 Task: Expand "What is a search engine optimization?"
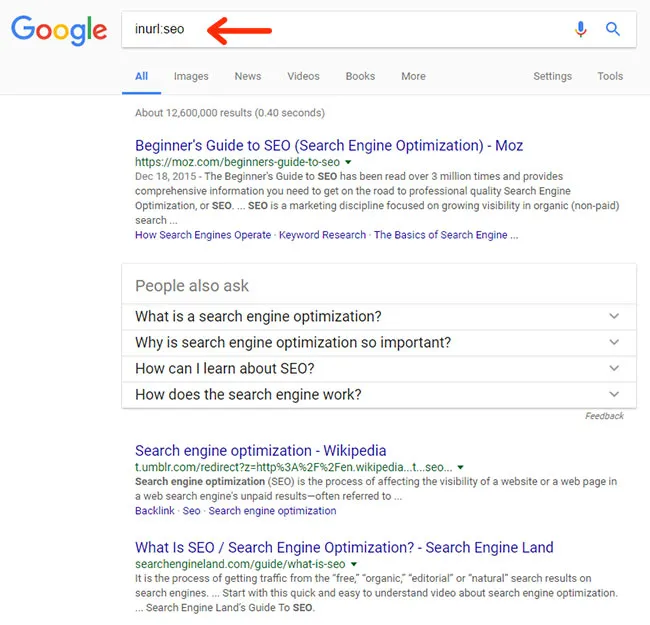pyautogui.click(x=614, y=317)
